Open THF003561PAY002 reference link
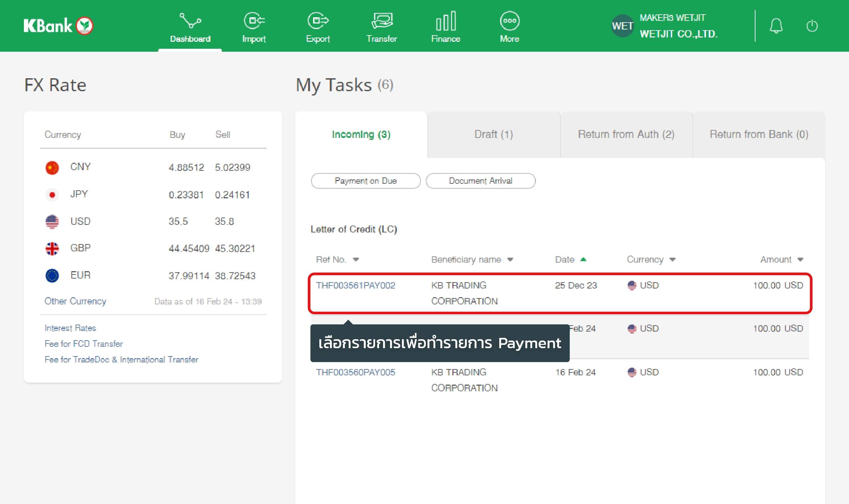The width and height of the screenshot is (849, 504). click(356, 285)
